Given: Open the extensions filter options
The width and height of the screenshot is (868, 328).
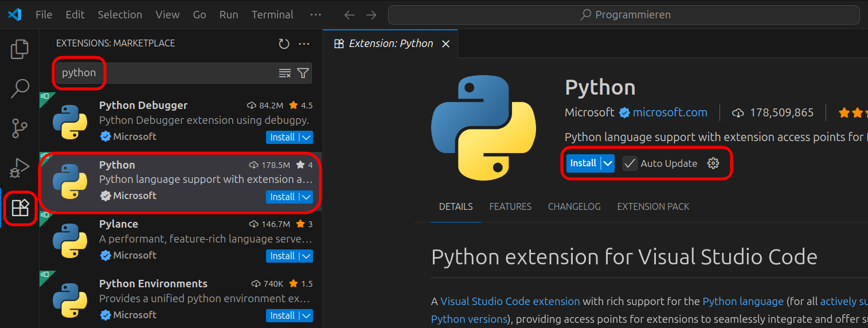Looking at the screenshot, I should tap(303, 73).
